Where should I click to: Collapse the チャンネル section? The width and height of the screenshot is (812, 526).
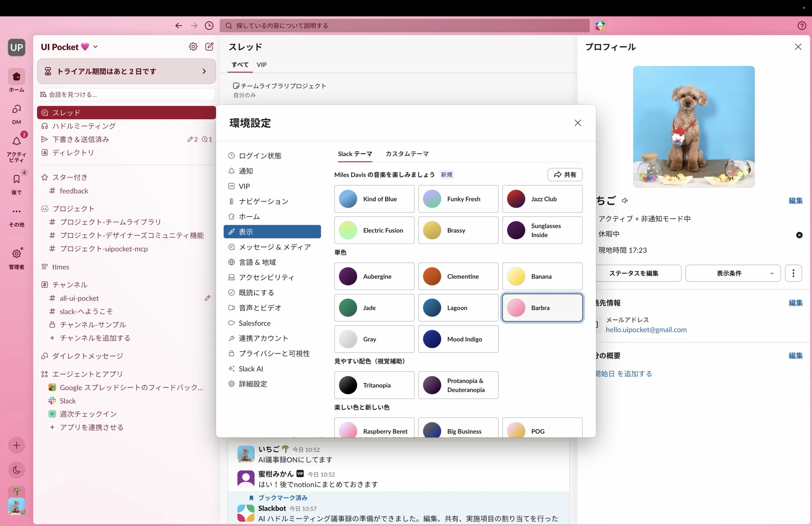tap(70, 284)
